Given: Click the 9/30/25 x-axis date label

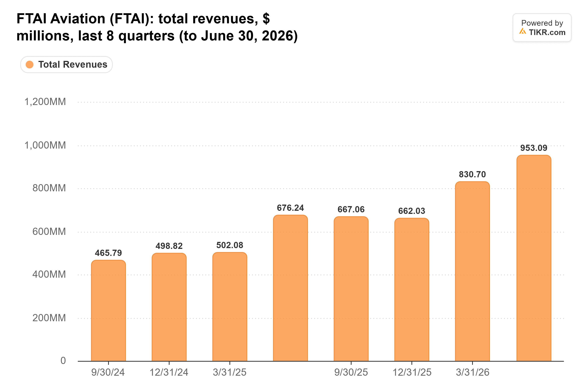Looking at the screenshot, I should click(351, 373).
